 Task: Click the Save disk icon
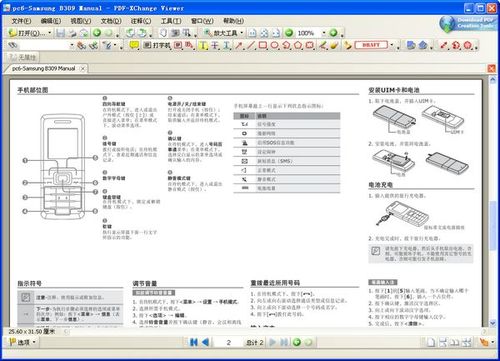(x=60, y=33)
